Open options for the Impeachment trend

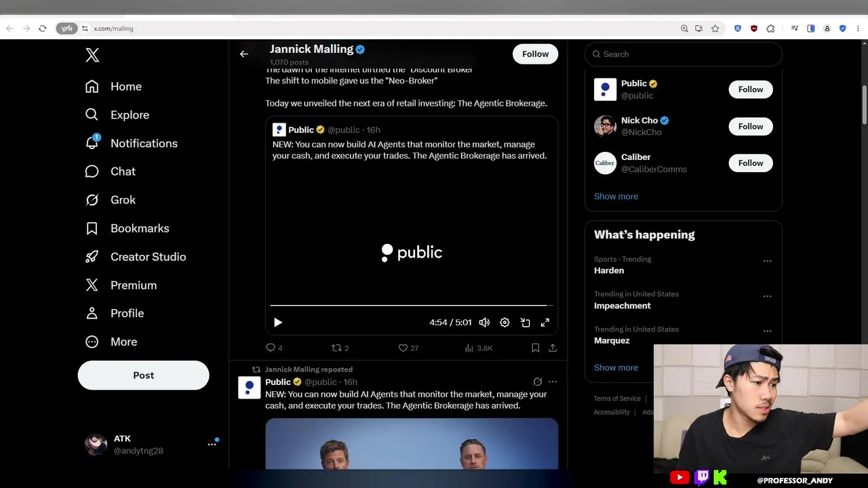point(767,296)
